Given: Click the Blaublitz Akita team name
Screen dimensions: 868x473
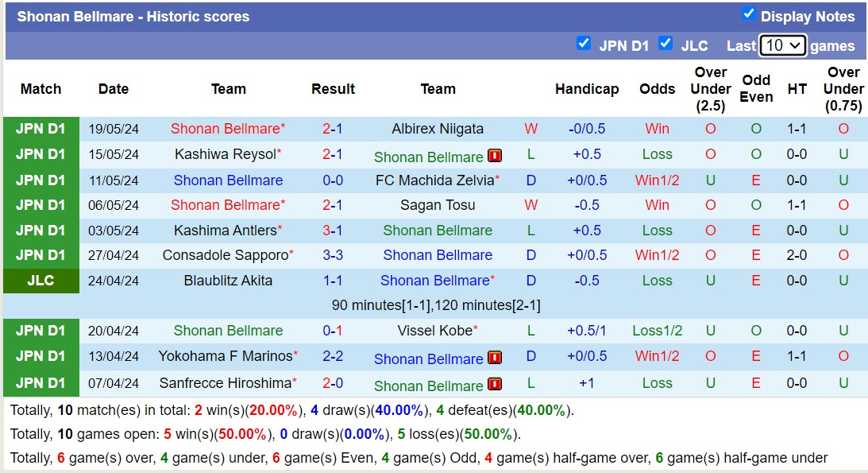Looking at the screenshot, I should [x=228, y=281].
